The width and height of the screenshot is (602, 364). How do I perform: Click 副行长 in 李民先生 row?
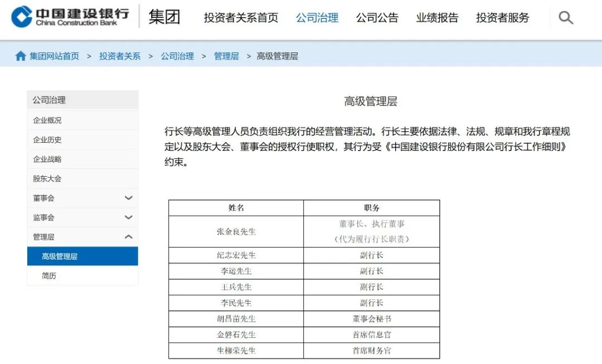[x=372, y=303]
